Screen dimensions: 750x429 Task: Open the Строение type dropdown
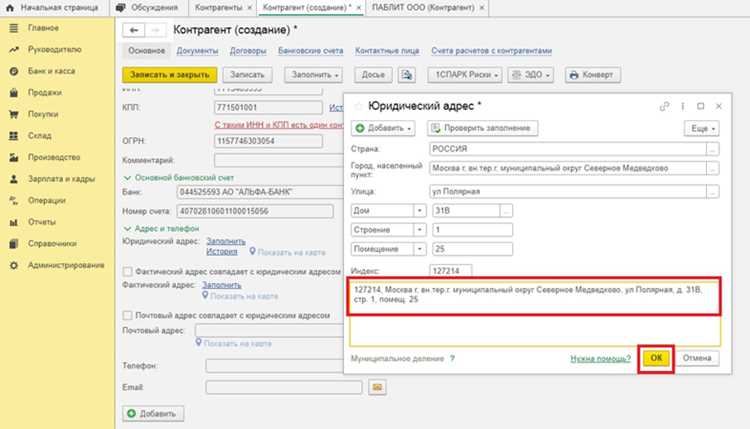coord(419,230)
